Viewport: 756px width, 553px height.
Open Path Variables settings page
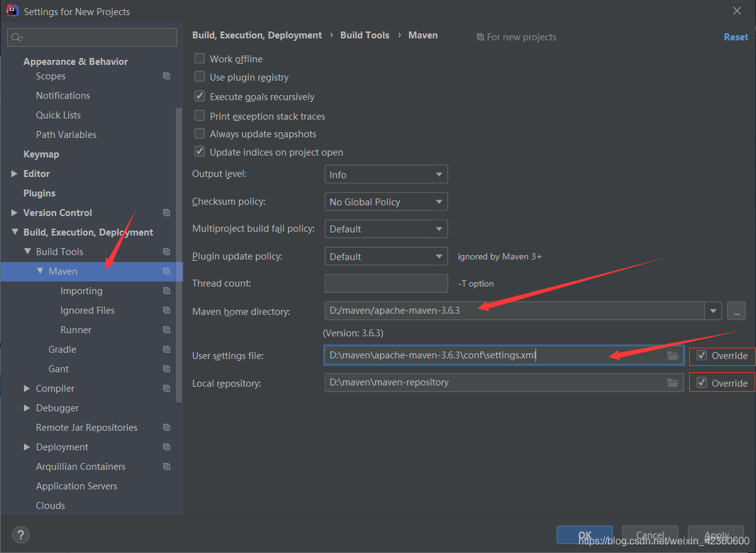coord(66,135)
